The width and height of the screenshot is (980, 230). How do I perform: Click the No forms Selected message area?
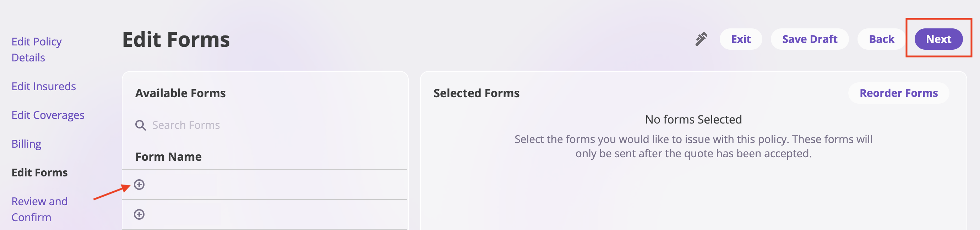pyautogui.click(x=693, y=119)
